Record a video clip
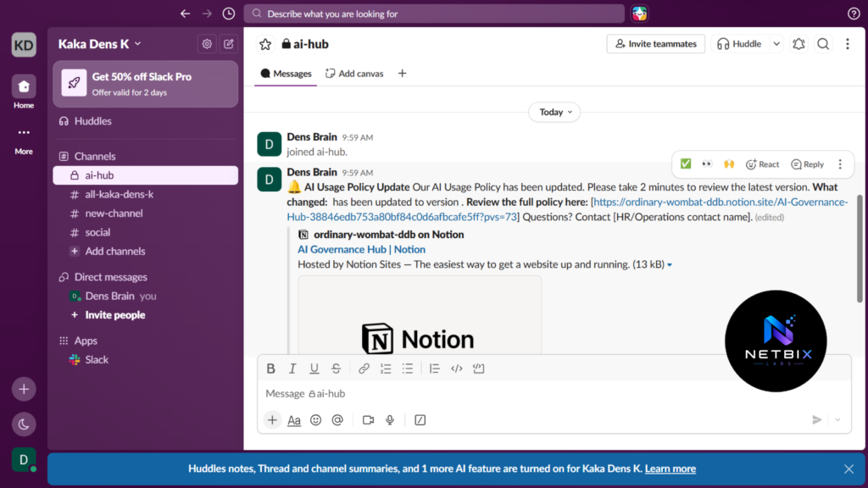The height and width of the screenshot is (488, 868). tap(368, 420)
